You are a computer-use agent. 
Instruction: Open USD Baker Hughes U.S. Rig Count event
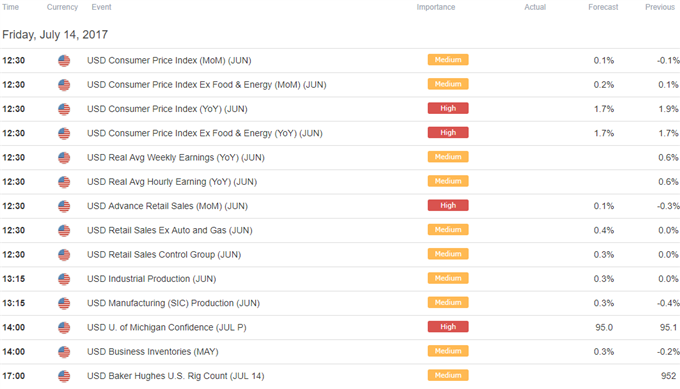(x=176, y=376)
